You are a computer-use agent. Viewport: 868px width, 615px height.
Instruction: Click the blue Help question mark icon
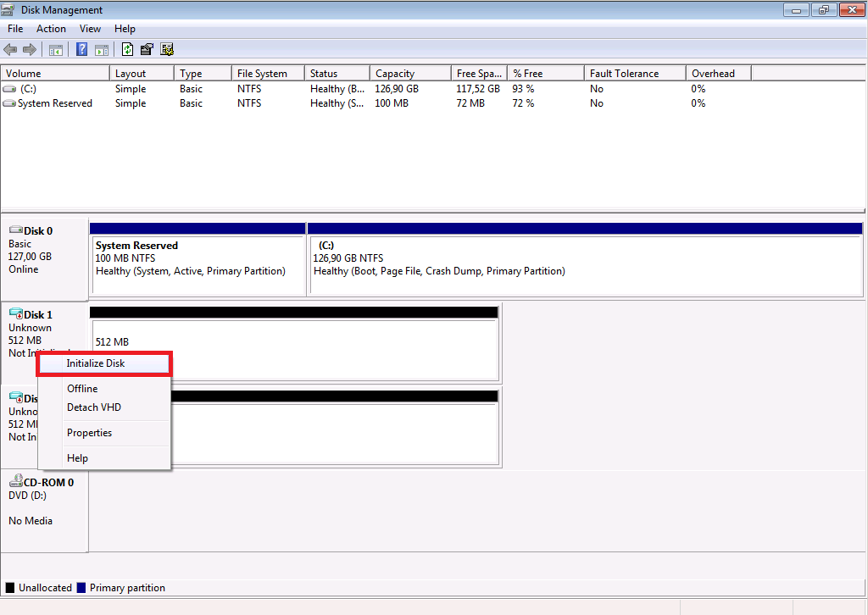point(82,49)
